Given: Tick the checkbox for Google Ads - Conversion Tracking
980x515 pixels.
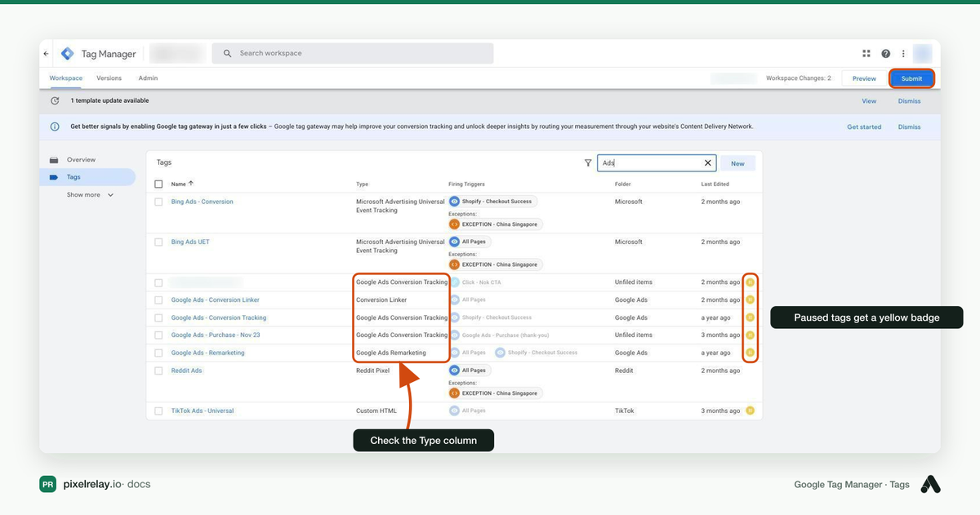Looking at the screenshot, I should tap(158, 317).
